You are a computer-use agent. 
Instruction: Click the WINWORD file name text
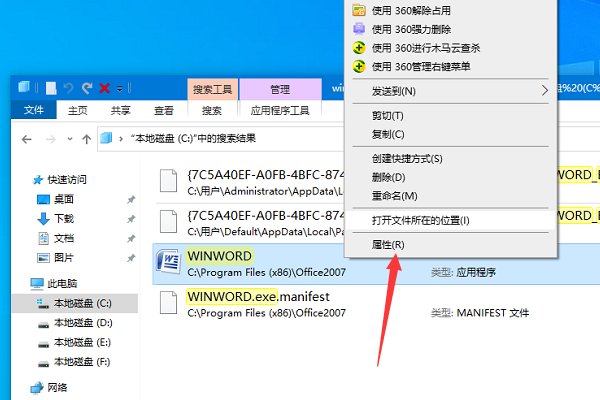[220, 256]
